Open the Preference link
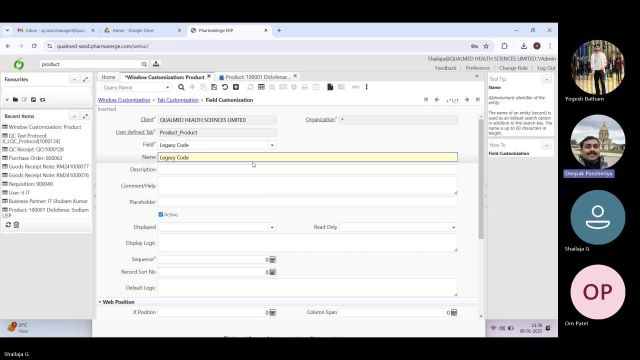 point(478,68)
